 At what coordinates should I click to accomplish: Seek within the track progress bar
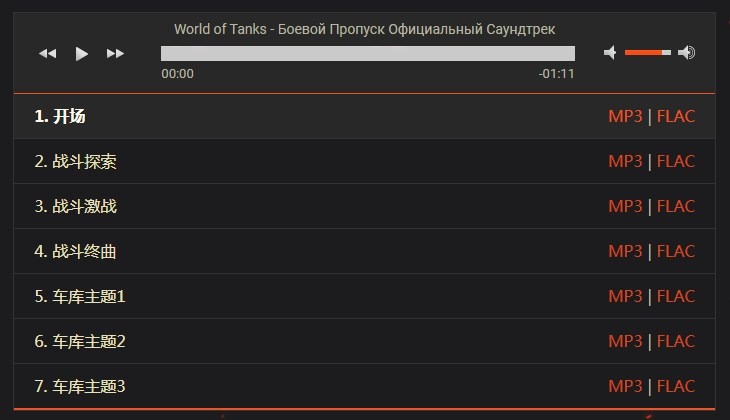[x=367, y=54]
